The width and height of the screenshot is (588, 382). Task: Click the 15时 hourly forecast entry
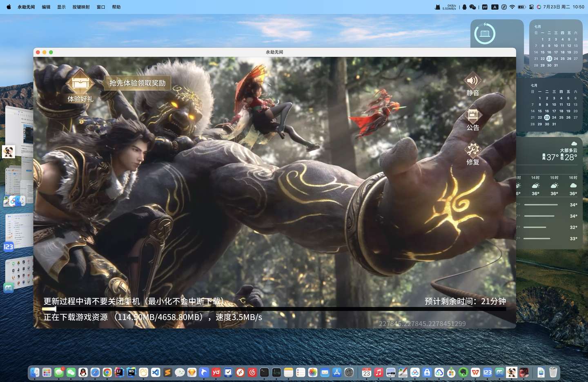click(x=554, y=185)
